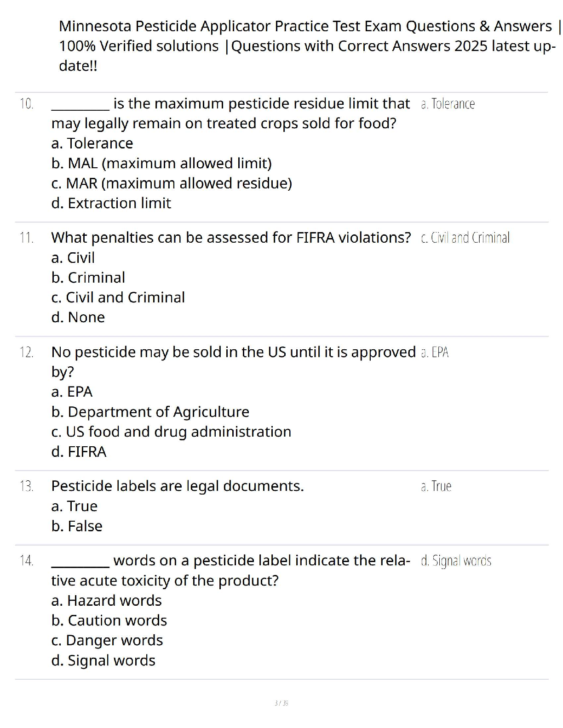The height and width of the screenshot is (728, 563).
Task: Click question number 12
Action: pos(26,353)
